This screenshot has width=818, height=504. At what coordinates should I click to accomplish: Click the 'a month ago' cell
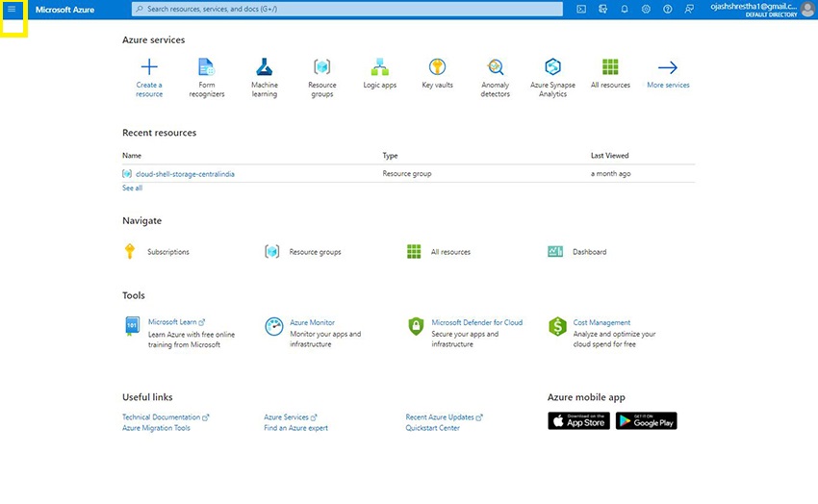(x=610, y=173)
